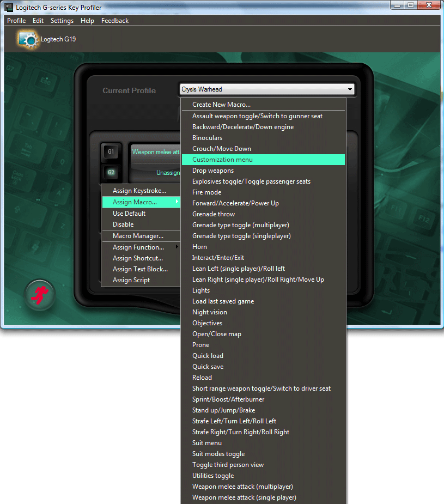444x504 pixels.
Task: Expand the Assign Macro submenu arrow
Action: tap(177, 202)
